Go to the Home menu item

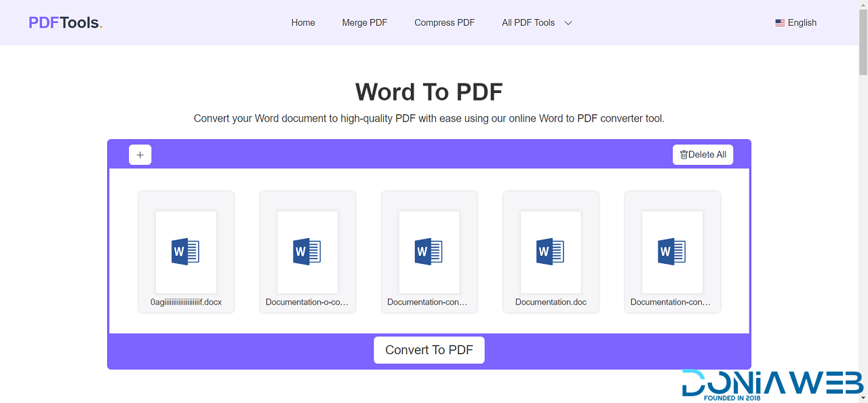point(303,22)
